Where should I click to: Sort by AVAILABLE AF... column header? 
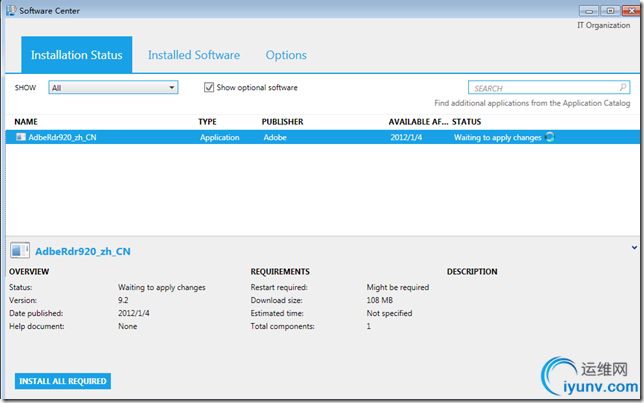(418, 122)
